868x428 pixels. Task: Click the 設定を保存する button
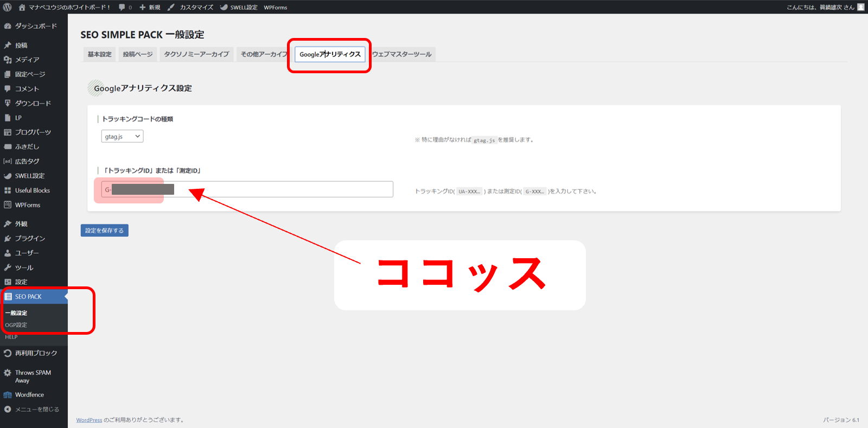pyautogui.click(x=105, y=231)
